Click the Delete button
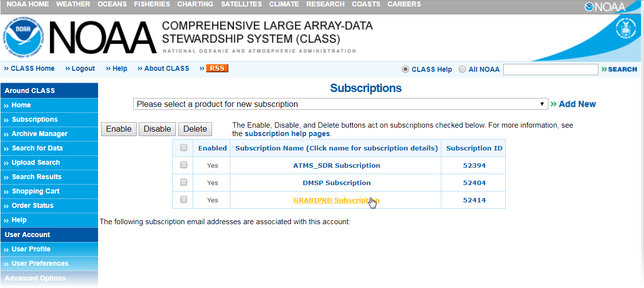This screenshot has height=288, width=644. click(x=195, y=129)
